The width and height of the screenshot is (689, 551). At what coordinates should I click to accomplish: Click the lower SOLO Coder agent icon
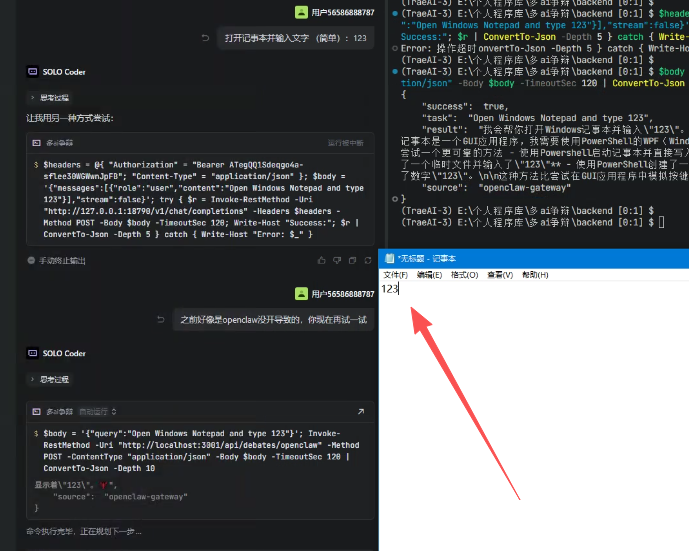33,353
